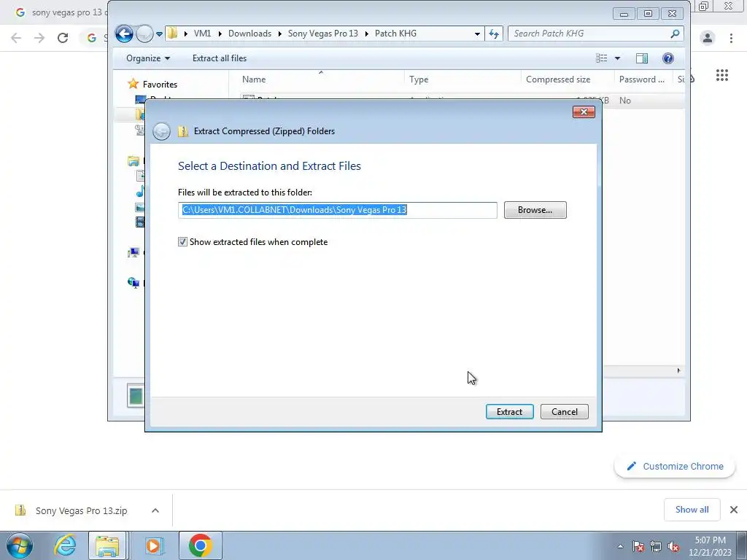Screen dimensions: 747x560
Task: Select Patch KHG breadcrumb
Action: coord(395,34)
